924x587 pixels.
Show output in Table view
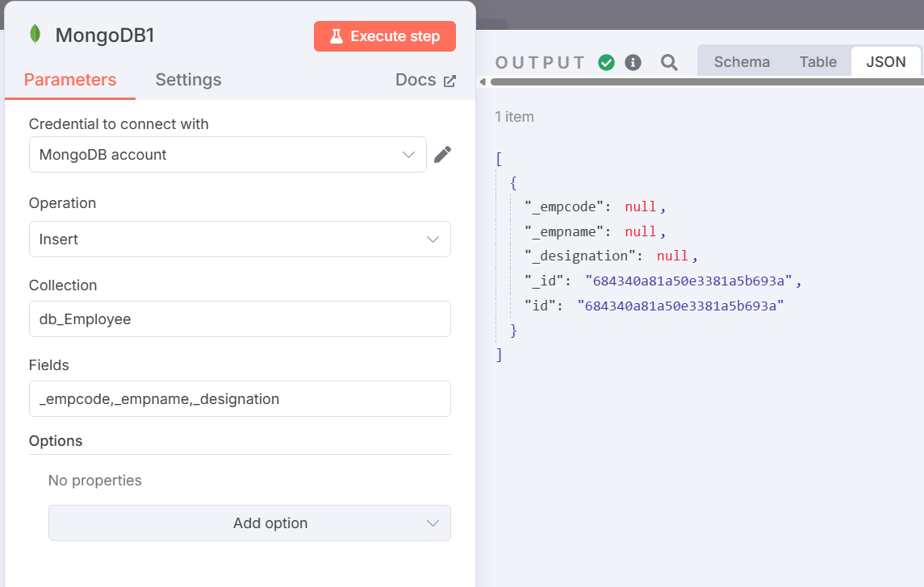(818, 62)
